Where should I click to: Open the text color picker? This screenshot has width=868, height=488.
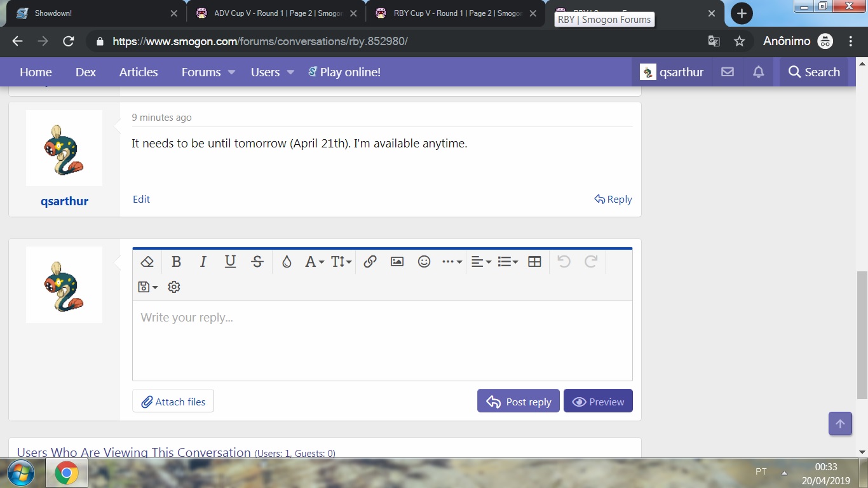[287, 262]
